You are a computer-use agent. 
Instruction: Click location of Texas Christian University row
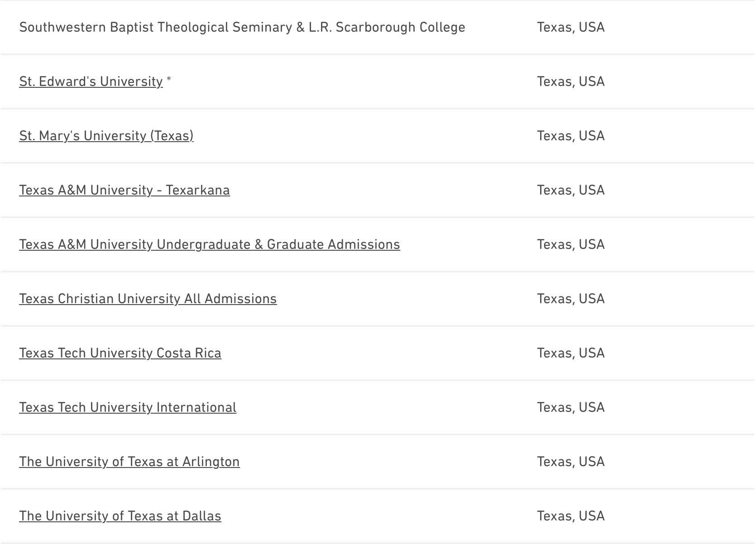click(570, 299)
